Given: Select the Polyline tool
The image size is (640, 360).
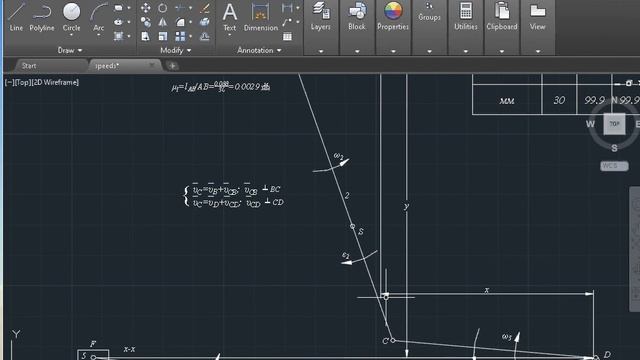Looking at the screenshot, I should [x=42, y=16].
